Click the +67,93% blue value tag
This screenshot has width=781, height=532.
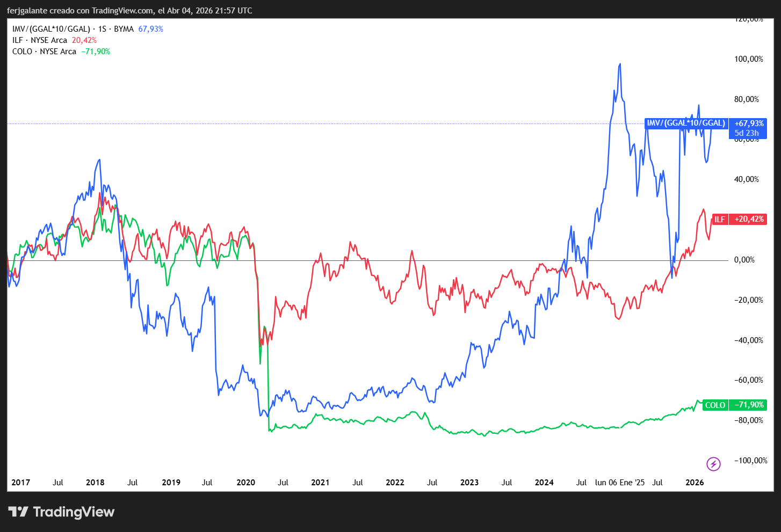(749, 124)
